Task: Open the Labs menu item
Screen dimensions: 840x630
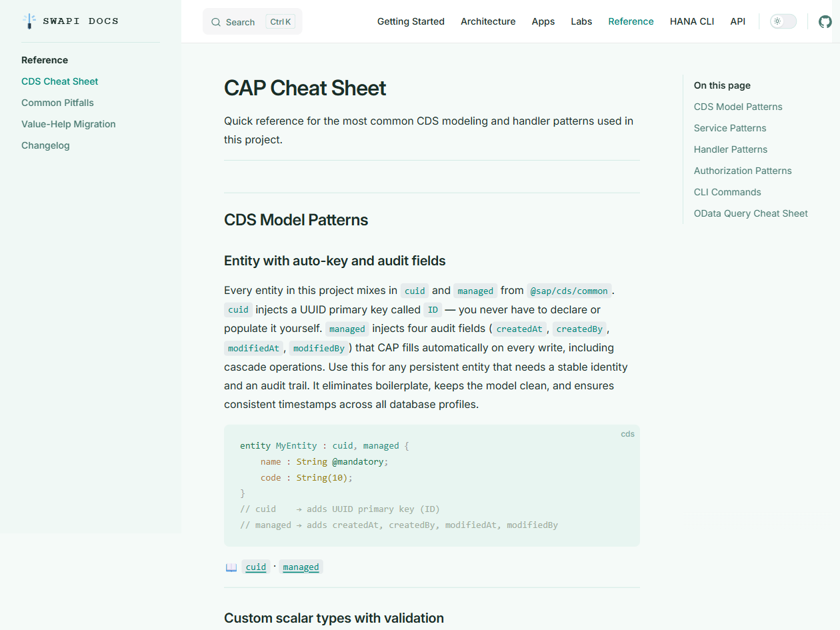Action: (581, 21)
